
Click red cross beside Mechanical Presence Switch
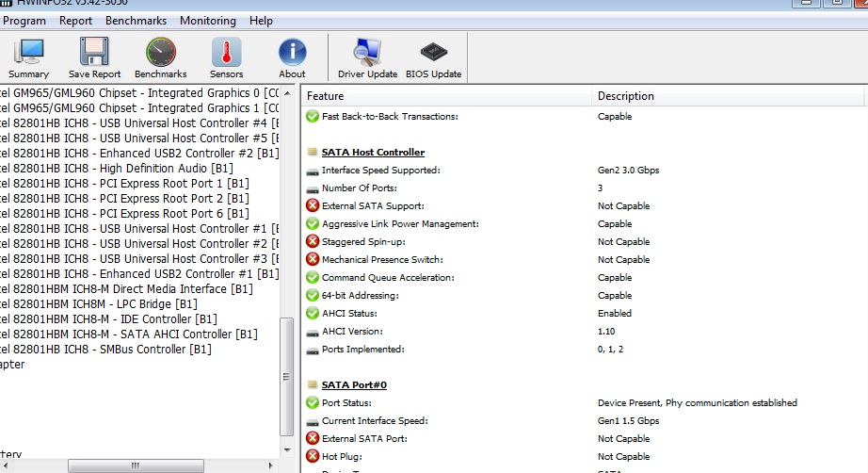[313, 260]
